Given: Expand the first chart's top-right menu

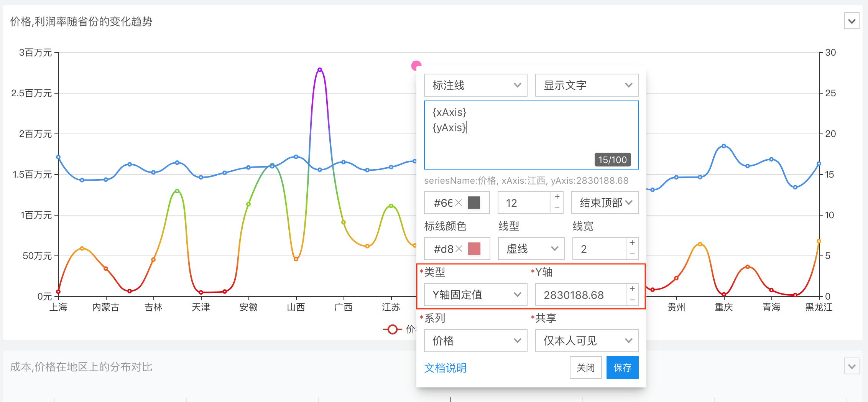Looking at the screenshot, I should point(852,21).
